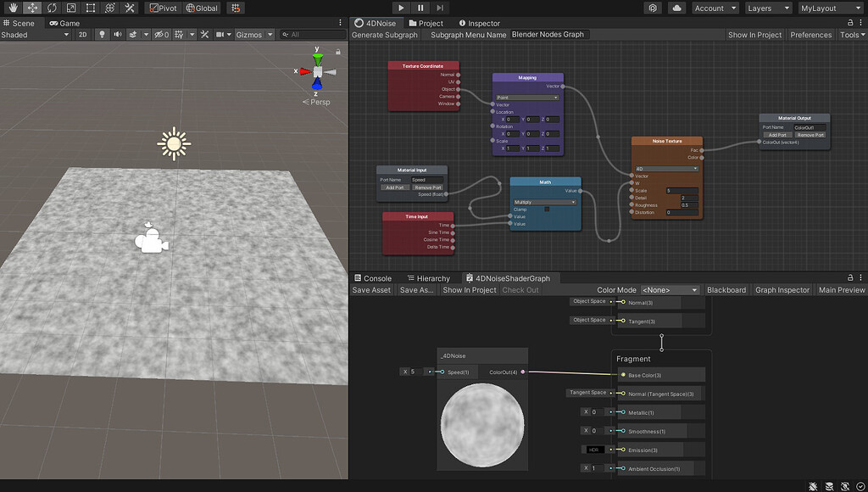Expand the Layers dropdown

[768, 8]
